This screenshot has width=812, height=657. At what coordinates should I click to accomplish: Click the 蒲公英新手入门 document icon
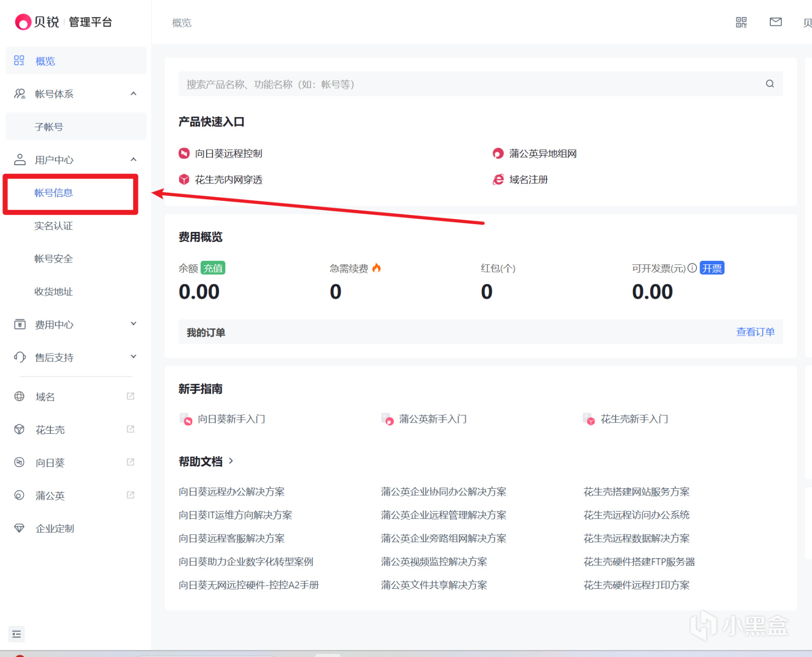pos(388,419)
